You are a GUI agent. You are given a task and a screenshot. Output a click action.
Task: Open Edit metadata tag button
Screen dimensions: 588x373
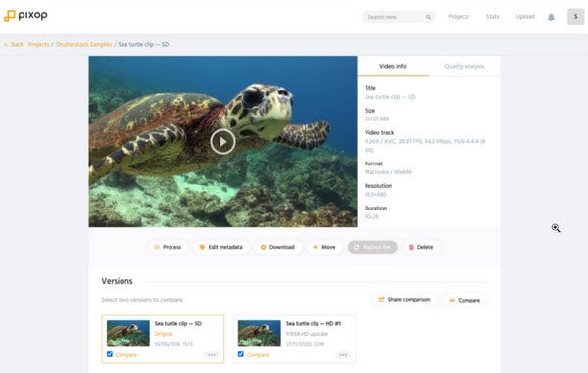tap(221, 247)
